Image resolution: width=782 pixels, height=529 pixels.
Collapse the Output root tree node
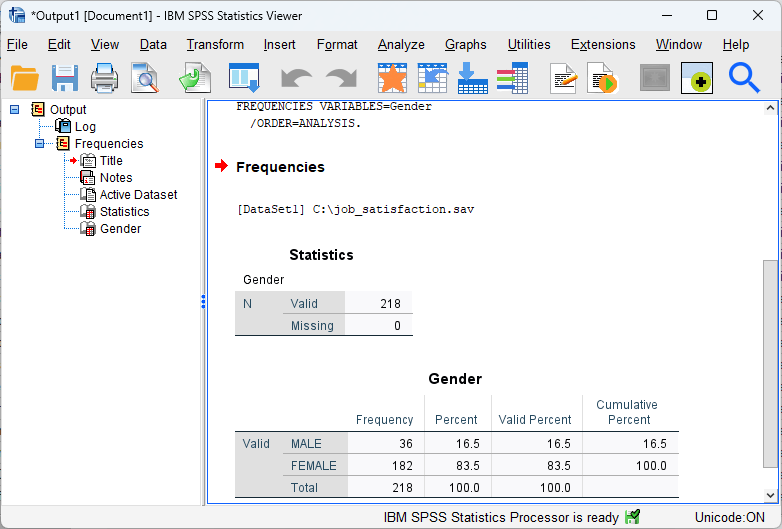coord(14,109)
